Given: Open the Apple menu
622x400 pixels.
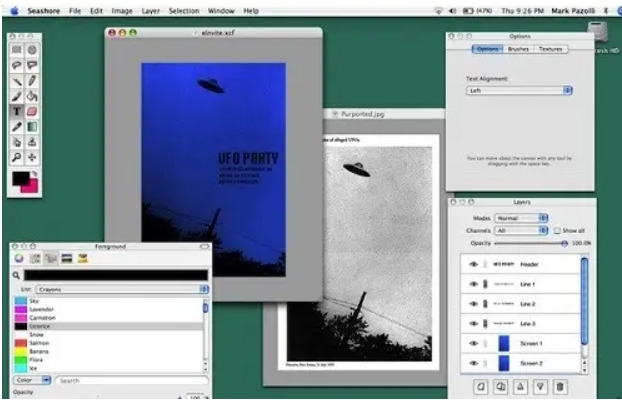Looking at the screenshot, I should pos(14,11).
